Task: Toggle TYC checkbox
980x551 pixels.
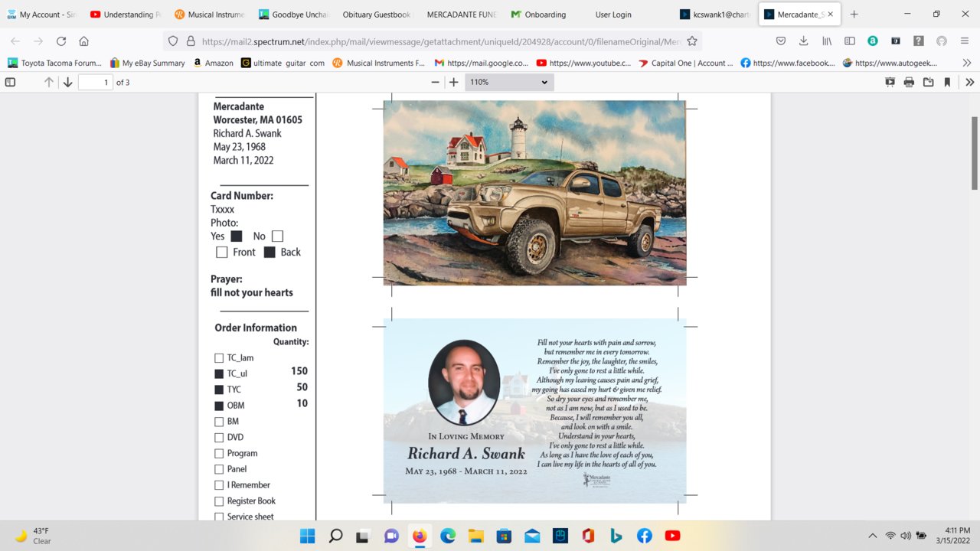Action: click(x=219, y=390)
